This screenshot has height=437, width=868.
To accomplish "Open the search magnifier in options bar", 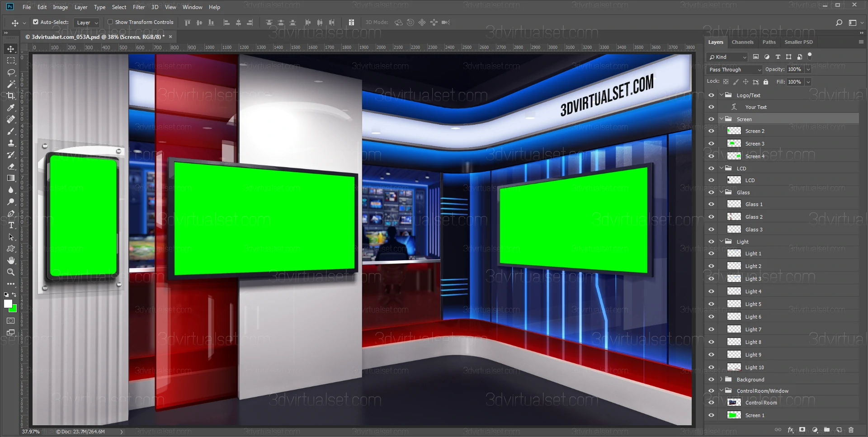I will point(839,22).
